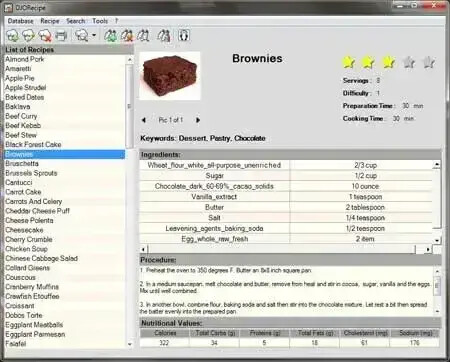
Task: Open the Search menu
Action: 76,21
